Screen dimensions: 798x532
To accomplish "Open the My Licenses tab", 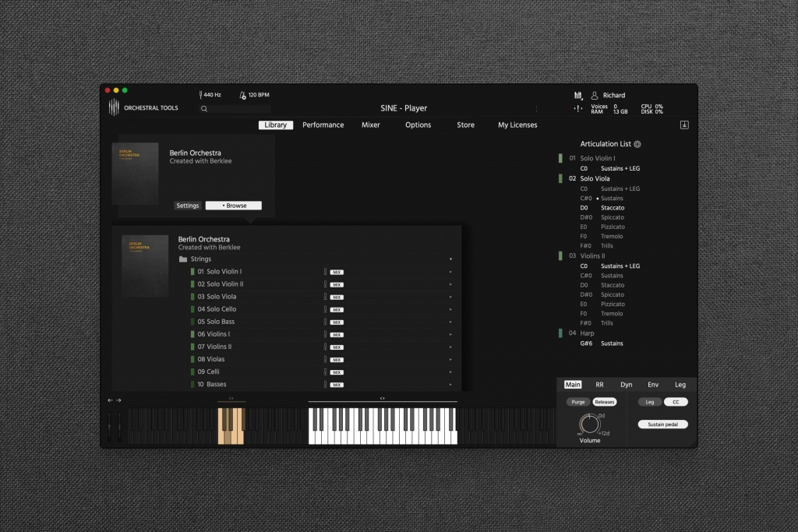I will (x=517, y=125).
